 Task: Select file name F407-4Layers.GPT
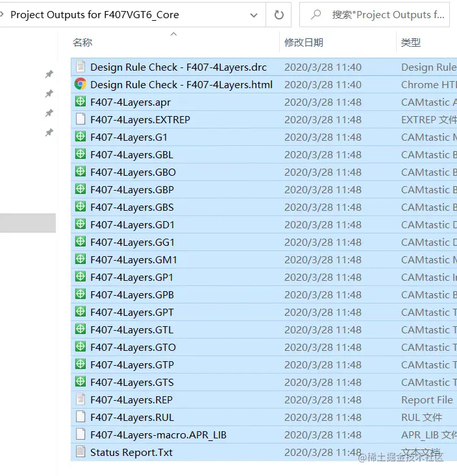[132, 313]
